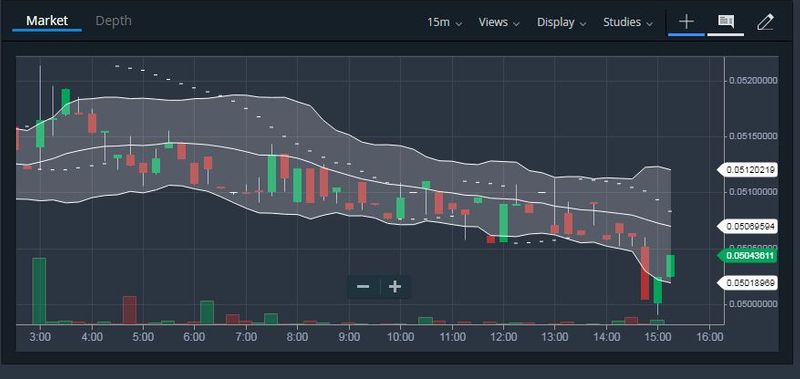Screen dimensions: 800x379
Task: Zoom out with the minus button
Action: [363, 287]
